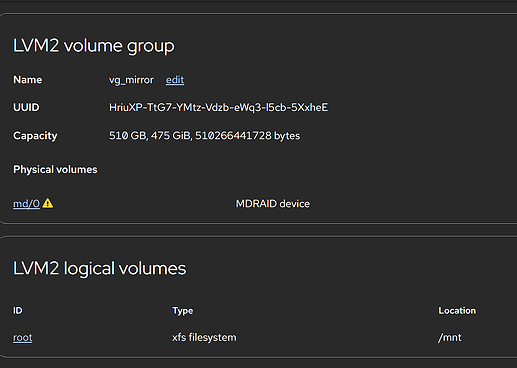The height and width of the screenshot is (368, 517).
Task: Click the Type column header
Action: click(x=183, y=311)
